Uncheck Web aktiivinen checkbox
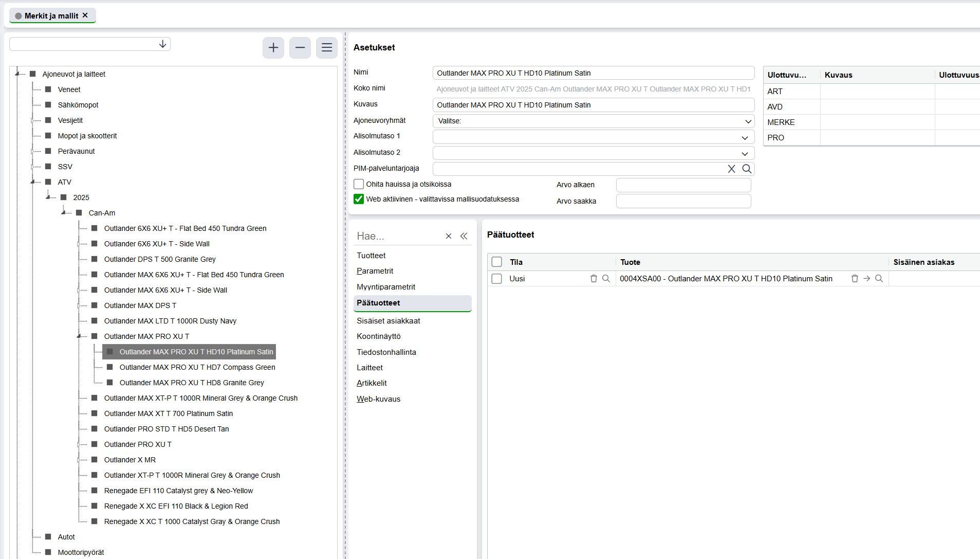Screen dimensions: 980x559 [x=359, y=199]
